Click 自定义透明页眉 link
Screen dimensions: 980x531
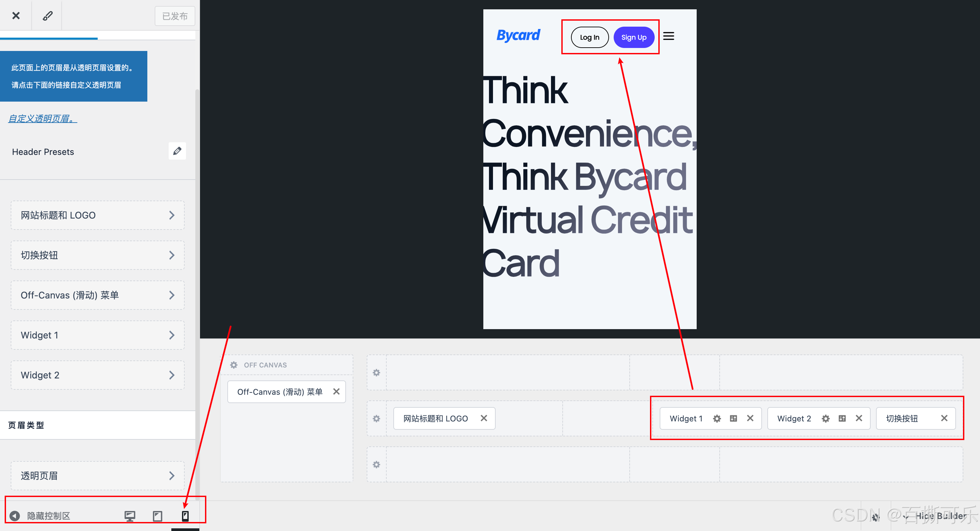click(x=42, y=119)
